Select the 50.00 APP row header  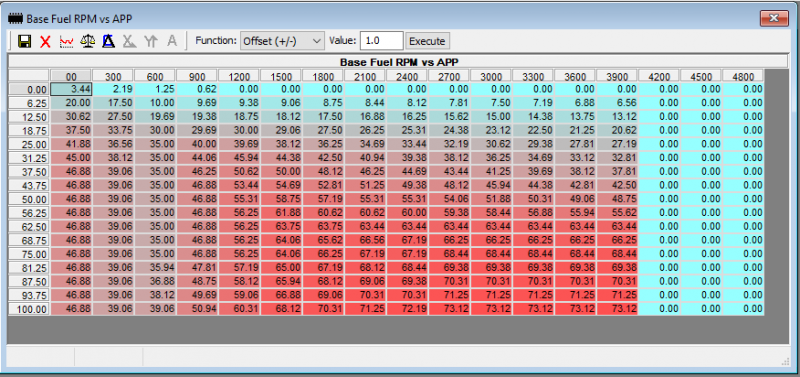29,199
